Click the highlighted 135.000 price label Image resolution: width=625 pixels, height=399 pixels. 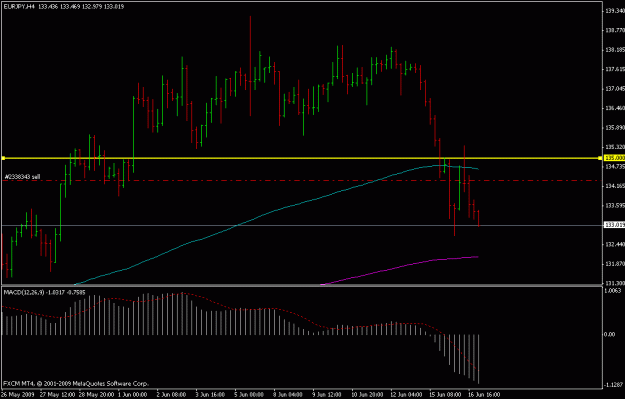click(614, 158)
